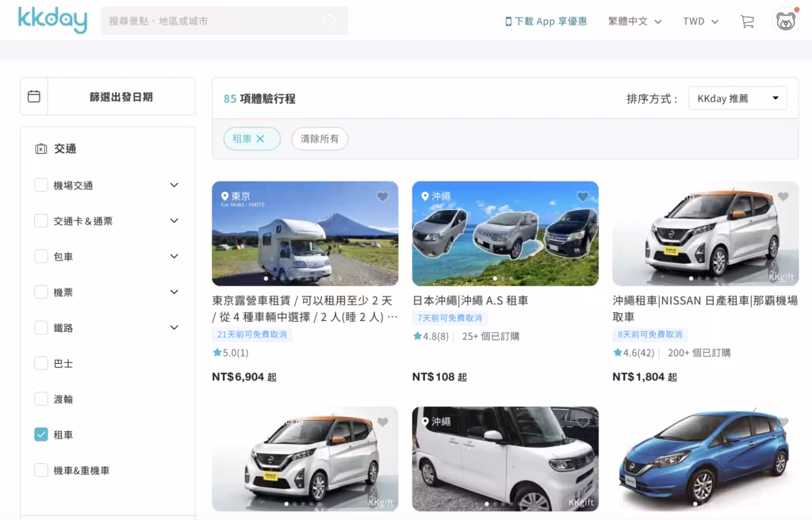Open 東京露營車租賃 listing title
The height and width of the screenshot is (520, 812).
coord(305,308)
